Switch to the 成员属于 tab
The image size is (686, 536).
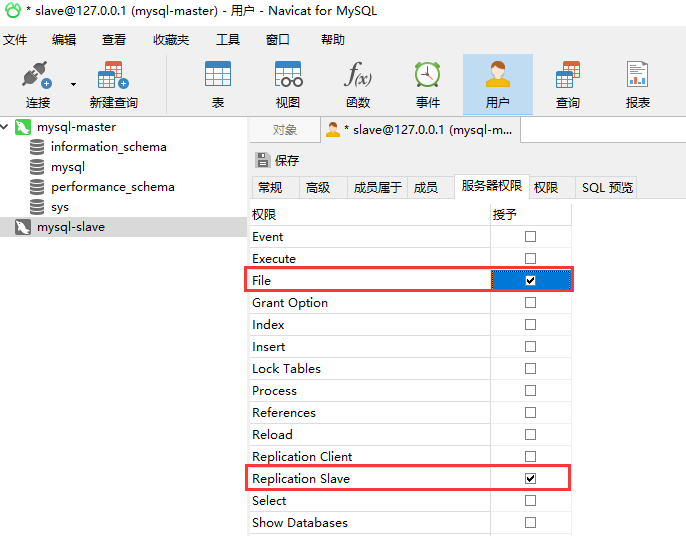click(x=378, y=188)
